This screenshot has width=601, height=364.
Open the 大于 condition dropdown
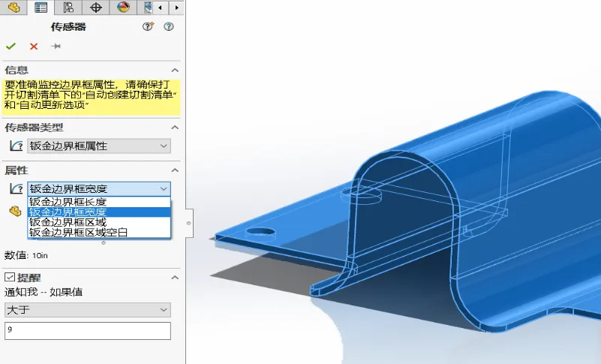[87, 310]
